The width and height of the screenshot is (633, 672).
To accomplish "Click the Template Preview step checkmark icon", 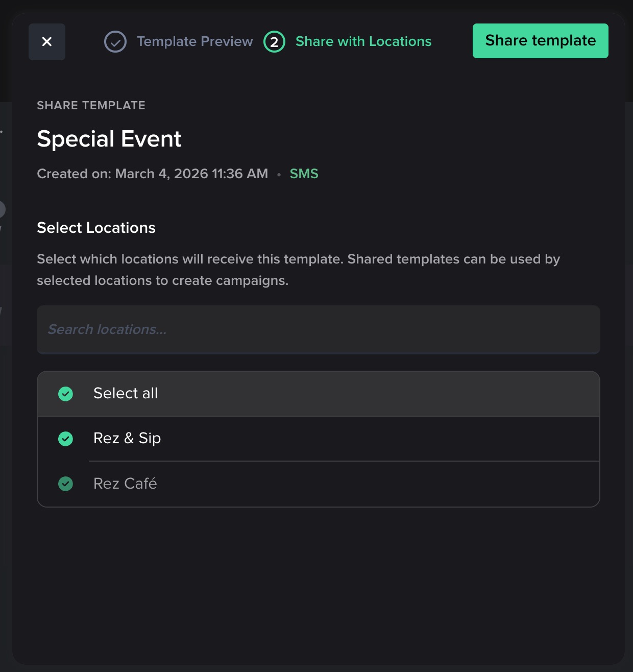I will pos(115,42).
